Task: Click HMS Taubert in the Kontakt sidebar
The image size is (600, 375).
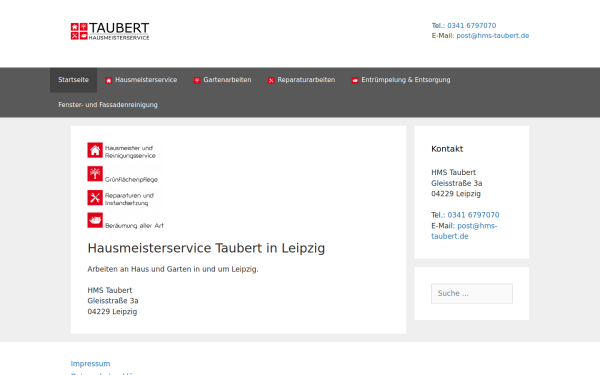Action: click(453, 173)
